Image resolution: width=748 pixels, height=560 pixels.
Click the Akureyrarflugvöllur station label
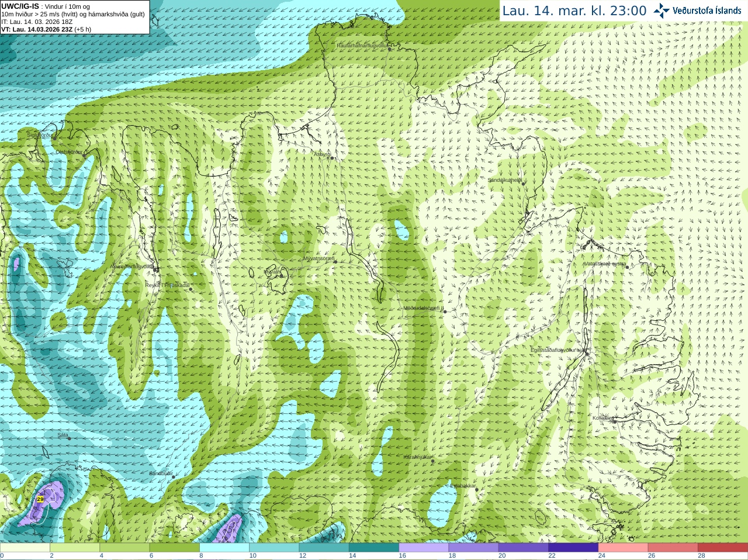coord(132,266)
